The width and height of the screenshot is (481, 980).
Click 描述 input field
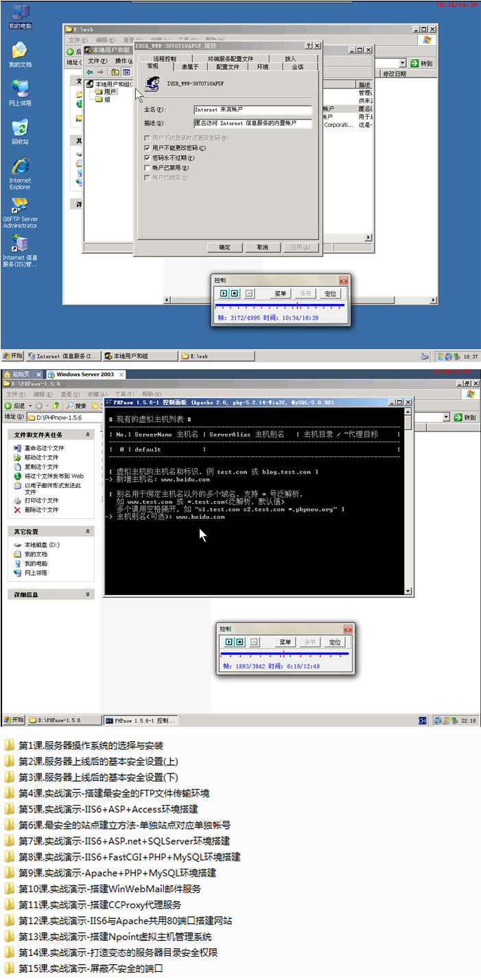(253, 124)
